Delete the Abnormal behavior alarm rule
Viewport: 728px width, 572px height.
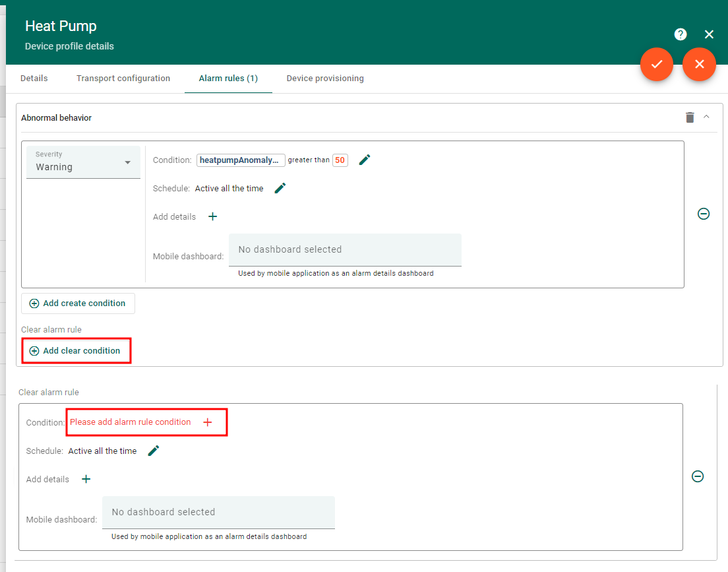[690, 117]
